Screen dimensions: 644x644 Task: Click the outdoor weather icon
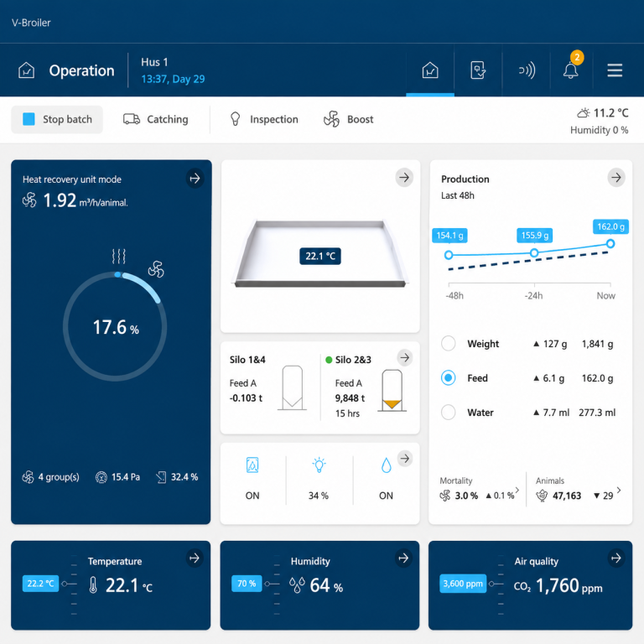click(x=584, y=112)
